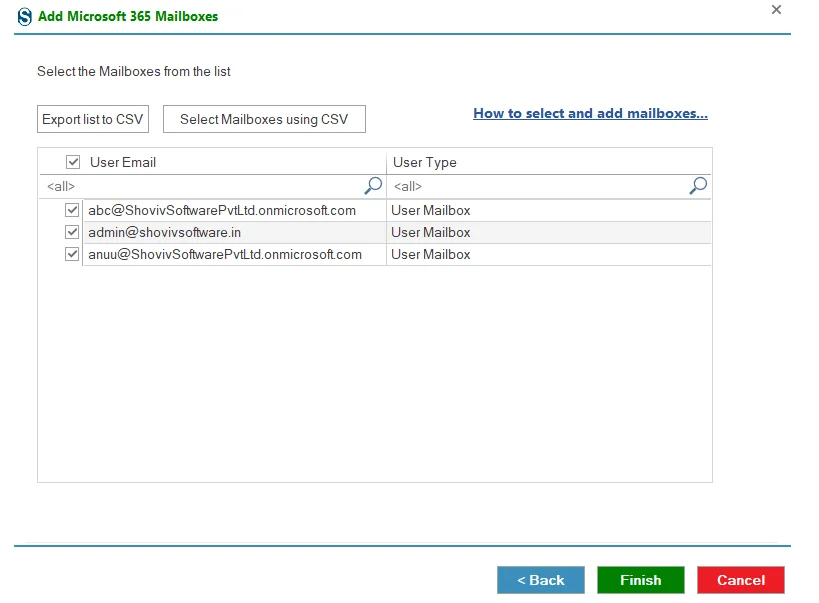This screenshot has width=819, height=603.
Task: Click User Mailbox type in abc row
Action: 548,210
